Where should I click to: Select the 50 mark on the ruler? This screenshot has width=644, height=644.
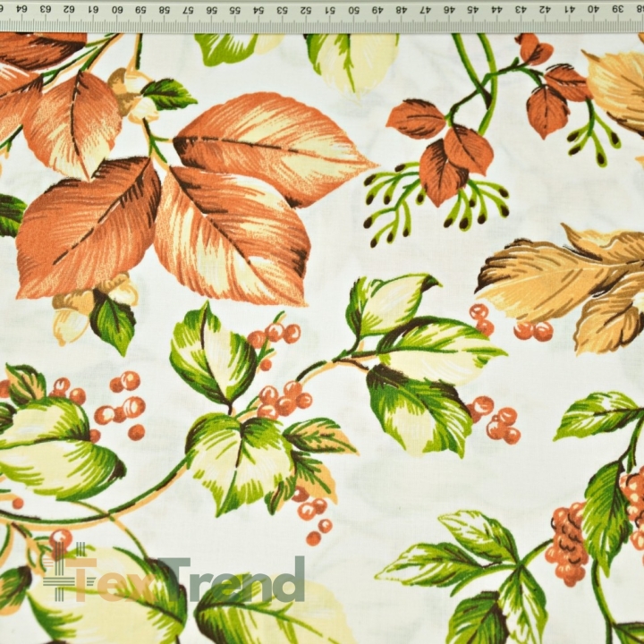point(353,9)
